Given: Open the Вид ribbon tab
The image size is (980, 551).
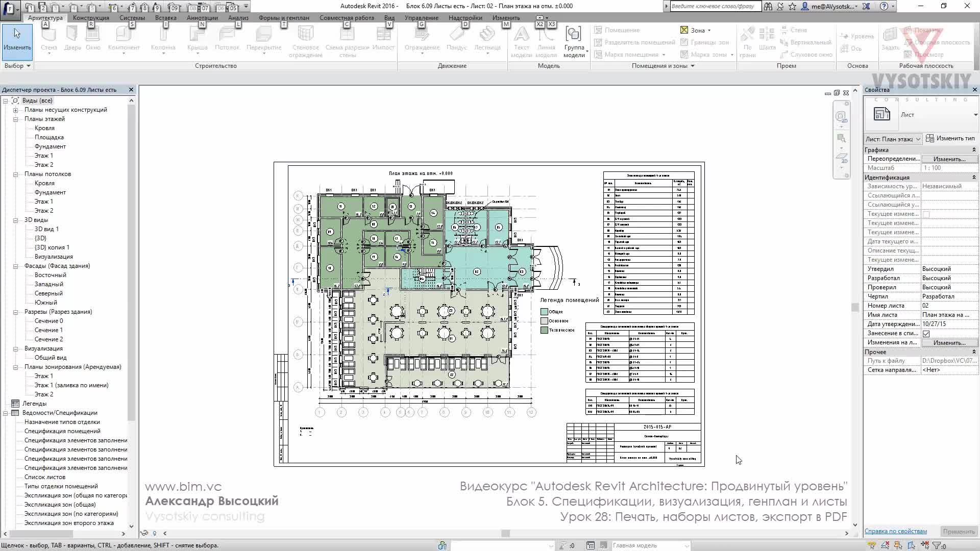Looking at the screenshot, I should 389,18.
